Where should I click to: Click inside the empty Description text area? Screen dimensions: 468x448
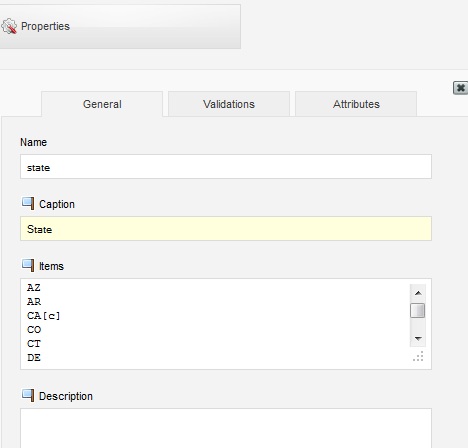pos(226,428)
